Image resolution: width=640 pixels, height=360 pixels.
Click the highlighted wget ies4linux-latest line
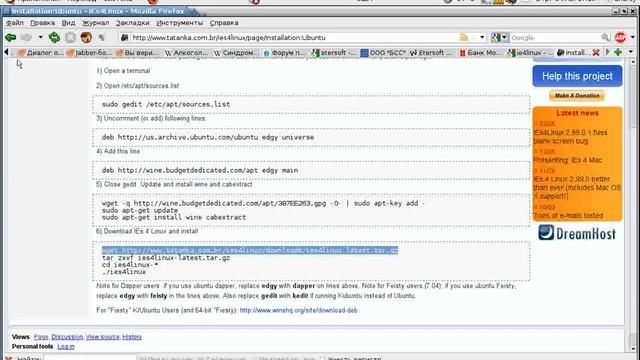(250, 250)
